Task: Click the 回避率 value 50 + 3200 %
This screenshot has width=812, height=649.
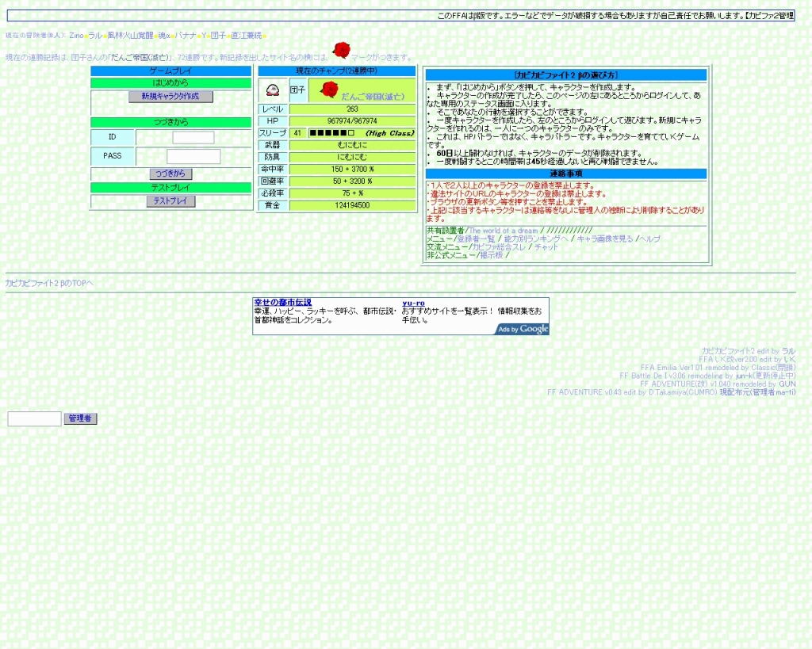Action: coord(352,181)
